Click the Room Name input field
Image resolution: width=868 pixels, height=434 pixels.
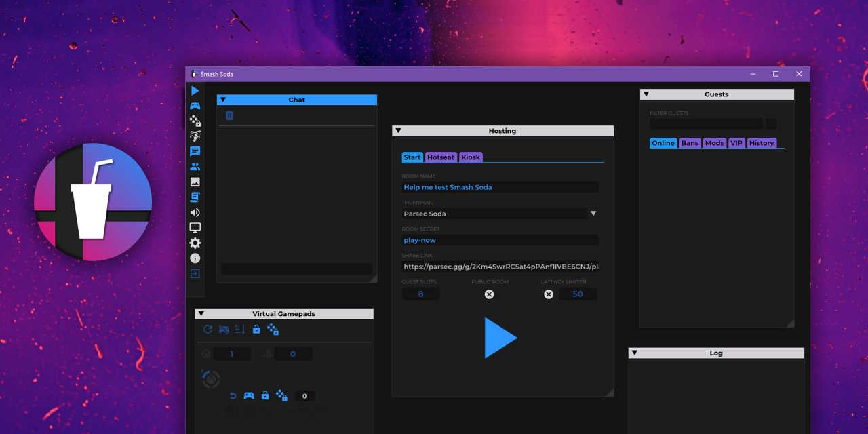pyautogui.click(x=500, y=187)
